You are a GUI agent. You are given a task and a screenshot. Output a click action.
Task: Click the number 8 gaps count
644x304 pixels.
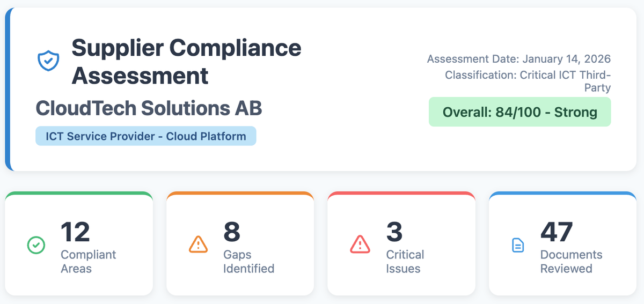[x=232, y=232]
